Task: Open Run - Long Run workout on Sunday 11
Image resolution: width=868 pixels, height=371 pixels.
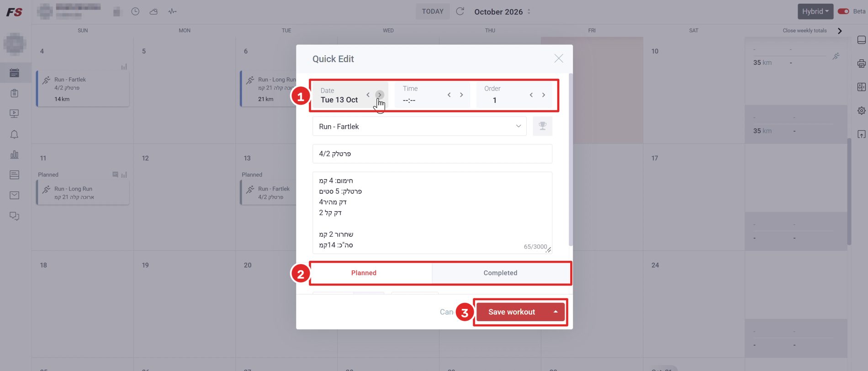Action: (x=83, y=192)
